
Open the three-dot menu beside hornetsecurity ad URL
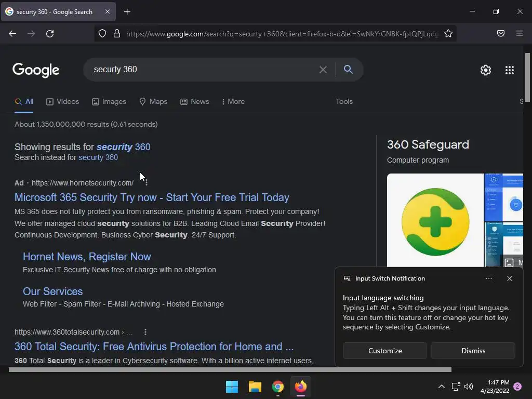pos(146,183)
